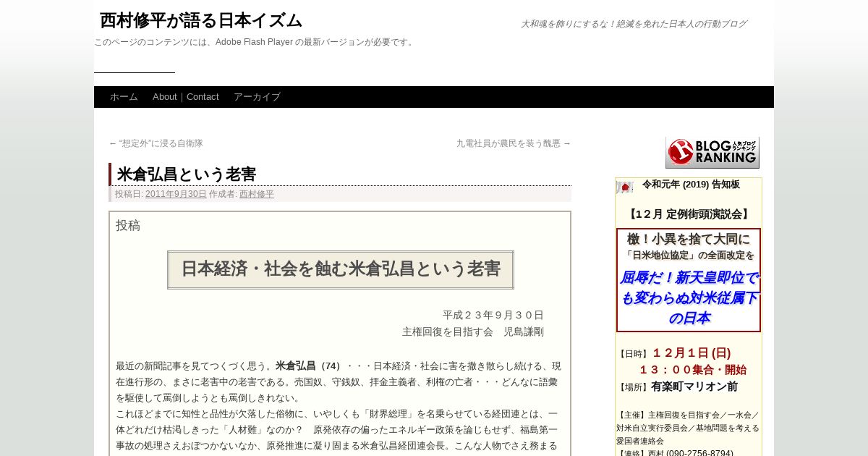Click bold name 米倉弘昌（74） in article
Screen dimensions: 868x456
(310, 366)
